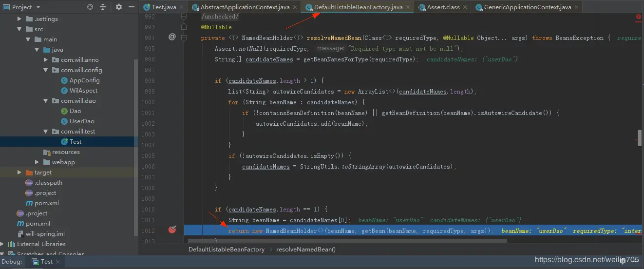Switch to the Test.java editor tab
Image resolution: width=644 pixels, height=269 pixels.
click(164, 7)
